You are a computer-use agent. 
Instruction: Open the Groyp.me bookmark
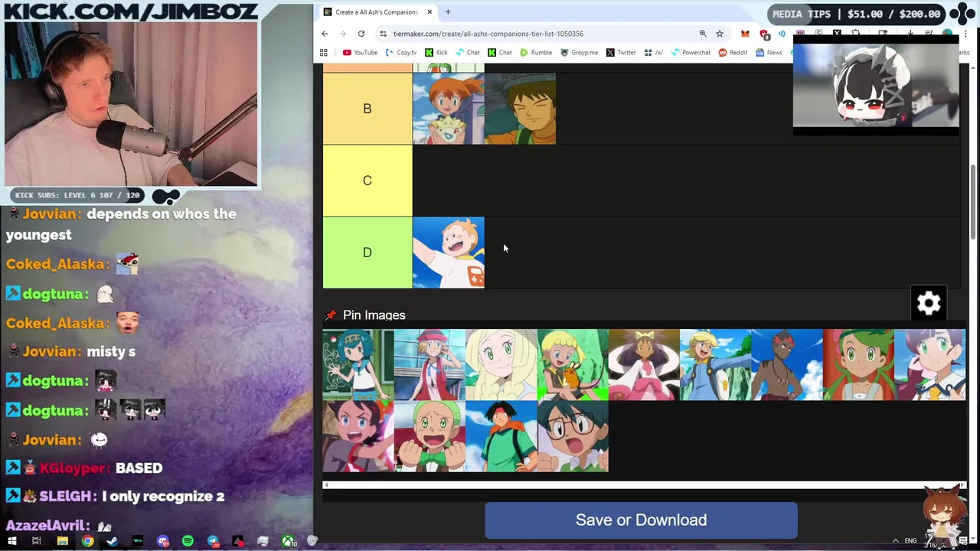coord(580,53)
